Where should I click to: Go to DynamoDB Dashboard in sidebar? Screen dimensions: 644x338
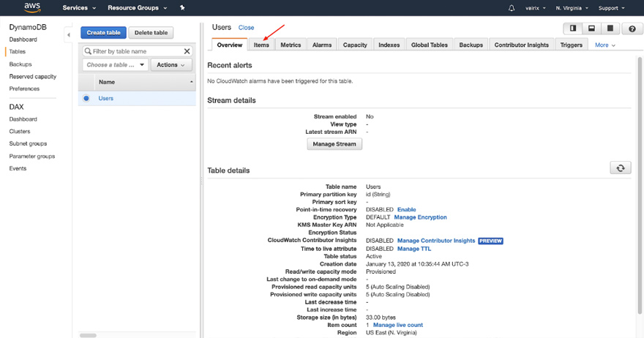click(x=23, y=40)
